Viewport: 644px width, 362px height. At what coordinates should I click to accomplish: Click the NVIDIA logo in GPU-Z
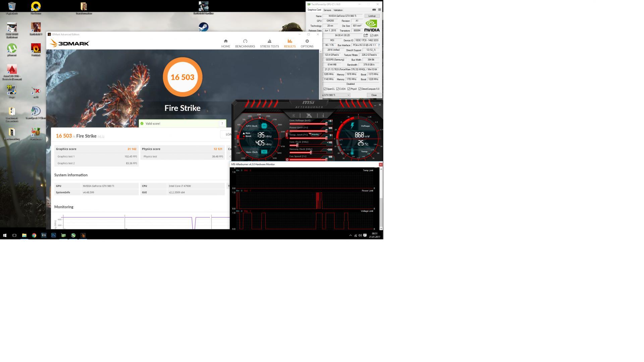pos(372,26)
